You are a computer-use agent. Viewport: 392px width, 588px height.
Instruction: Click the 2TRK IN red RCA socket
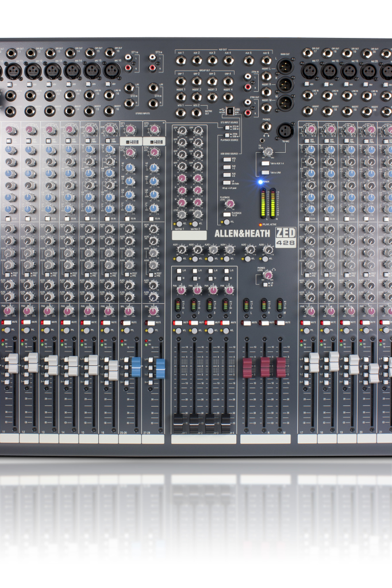[248, 87]
